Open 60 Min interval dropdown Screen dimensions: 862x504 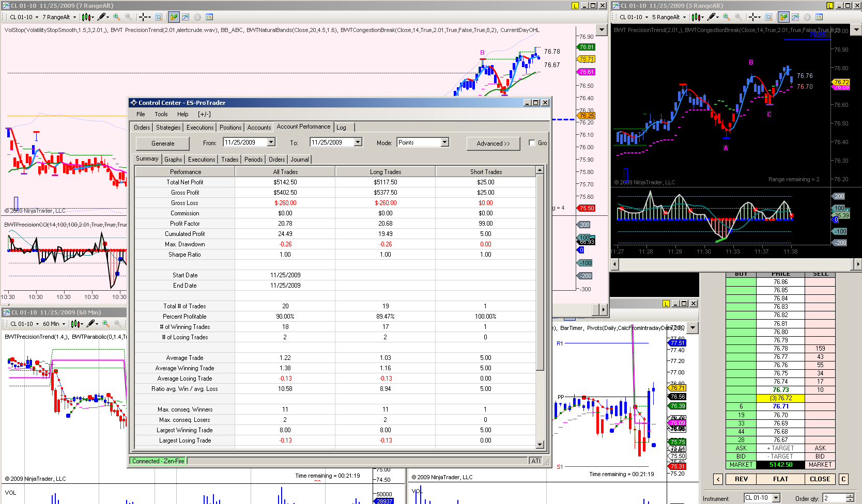[54, 324]
